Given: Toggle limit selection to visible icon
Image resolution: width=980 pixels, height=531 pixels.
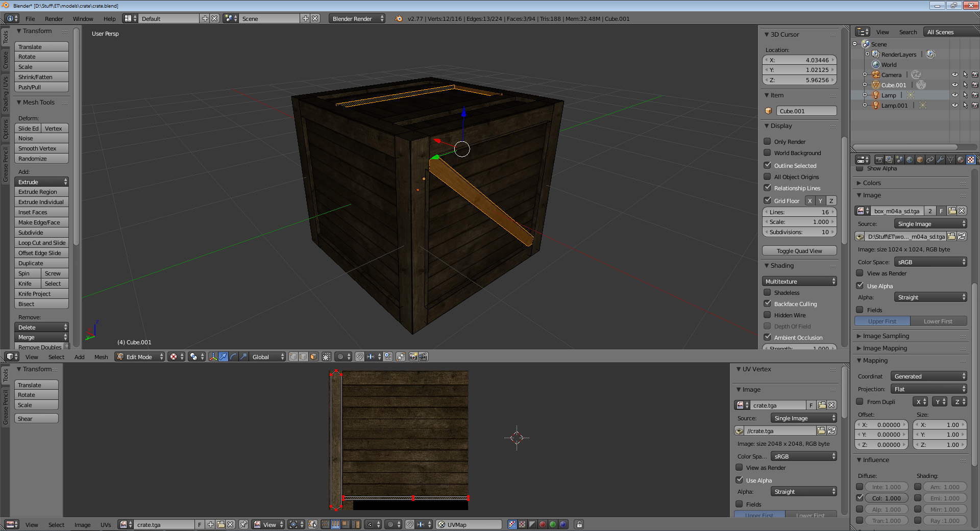Looking at the screenshot, I should 327,357.
